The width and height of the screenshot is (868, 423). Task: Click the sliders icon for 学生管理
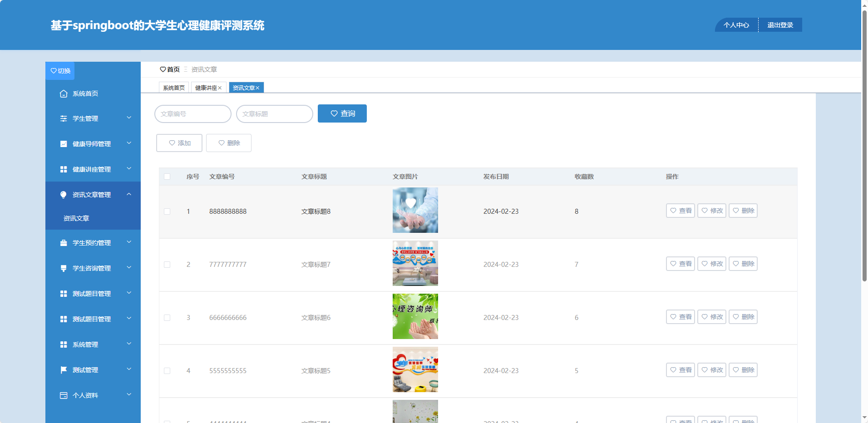click(64, 118)
